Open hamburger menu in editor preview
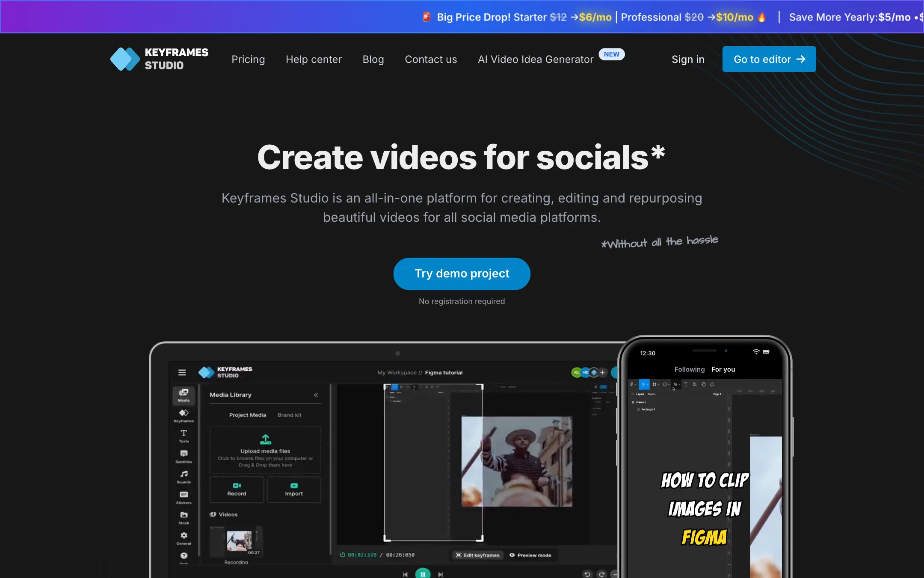 tap(182, 372)
